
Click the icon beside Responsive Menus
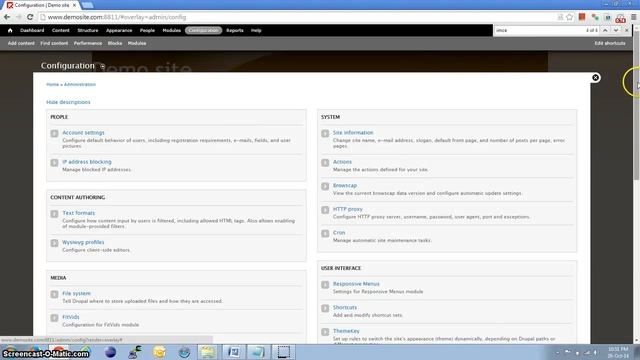pyautogui.click(x=325, y=285)
